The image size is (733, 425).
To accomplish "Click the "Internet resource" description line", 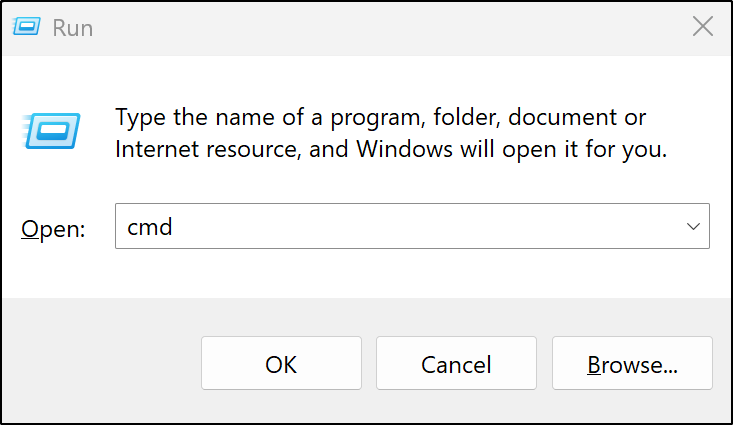I will (391, 150).
